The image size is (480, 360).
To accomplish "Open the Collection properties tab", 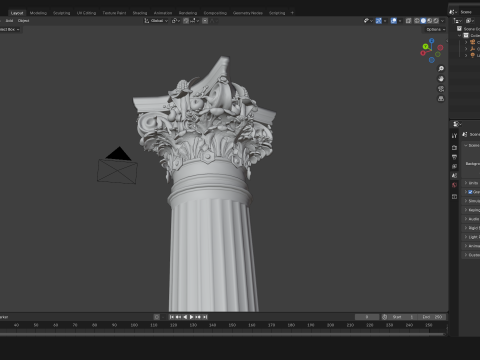I will (x=454, y=197).
